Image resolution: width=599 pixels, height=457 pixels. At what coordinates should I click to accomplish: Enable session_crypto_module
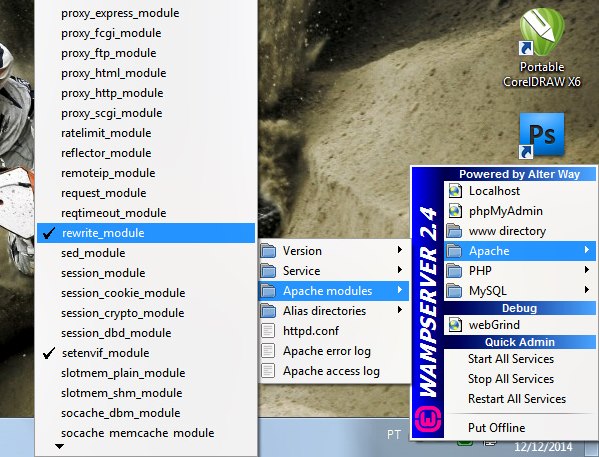(146, 313)
